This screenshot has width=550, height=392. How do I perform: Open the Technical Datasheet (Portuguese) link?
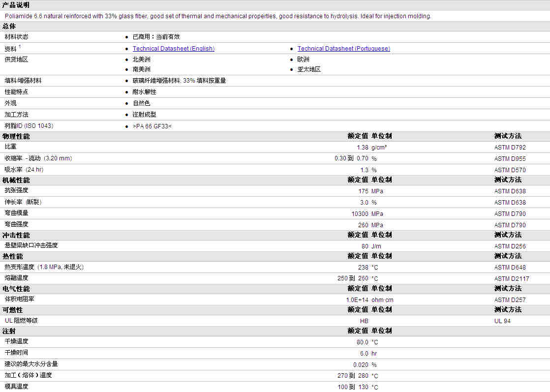tap(343, 49)
